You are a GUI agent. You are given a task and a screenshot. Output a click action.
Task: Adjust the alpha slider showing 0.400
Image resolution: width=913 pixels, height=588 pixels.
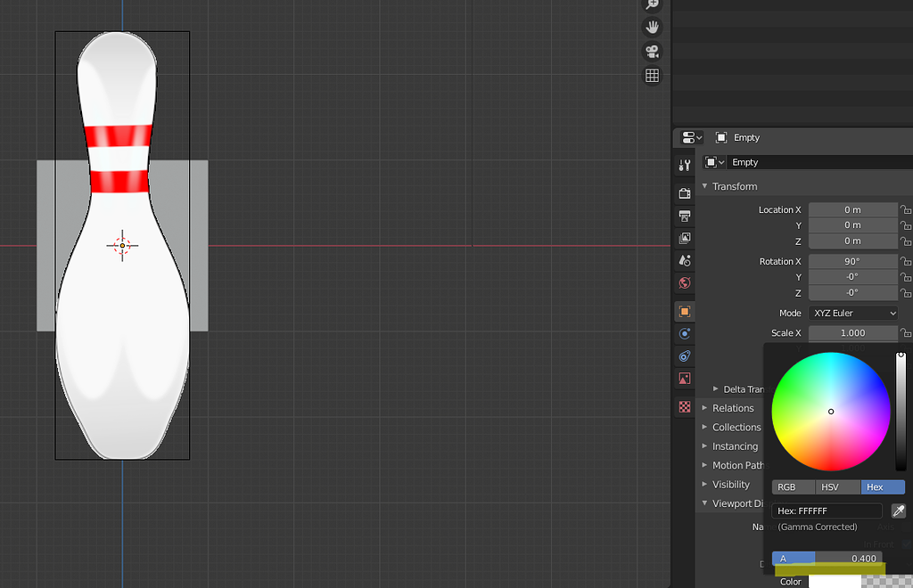pos(834,558)
